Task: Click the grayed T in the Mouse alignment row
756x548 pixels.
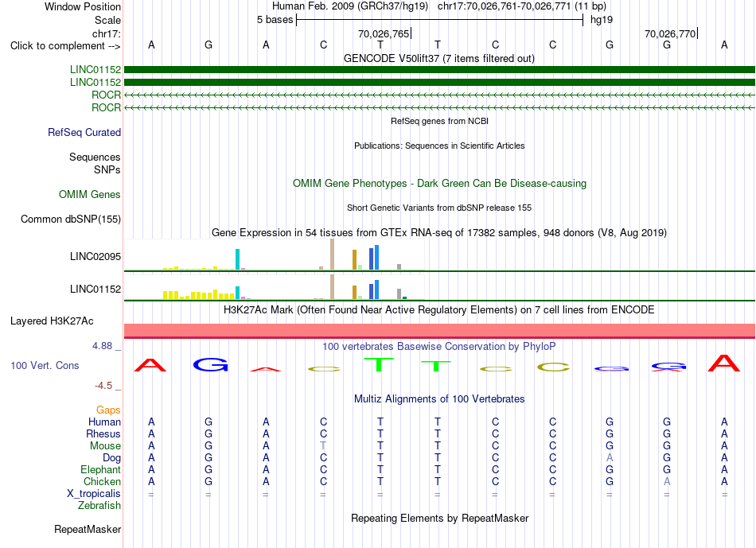Action: (323, 446)
